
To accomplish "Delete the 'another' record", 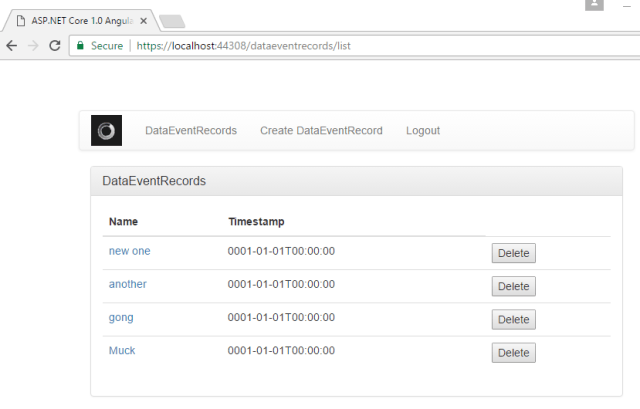I will [x=513, y=286].
